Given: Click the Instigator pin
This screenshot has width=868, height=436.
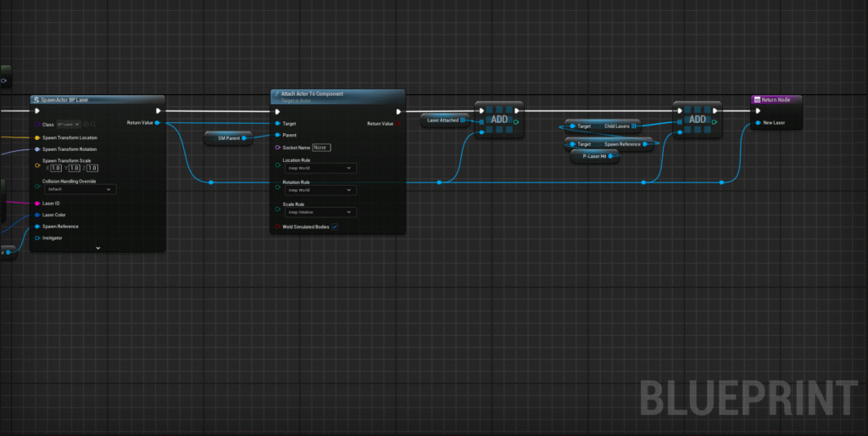Looking at the screenshot, I should coord(37,238).
